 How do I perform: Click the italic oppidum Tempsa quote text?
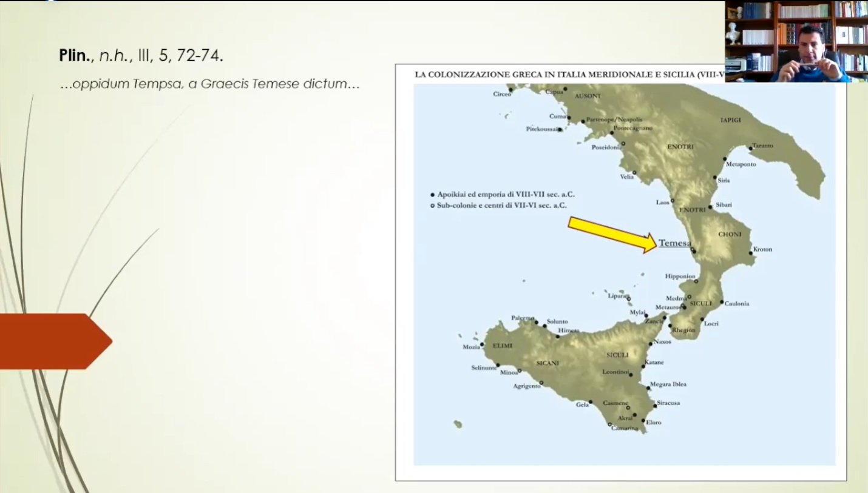pos(210,84)
